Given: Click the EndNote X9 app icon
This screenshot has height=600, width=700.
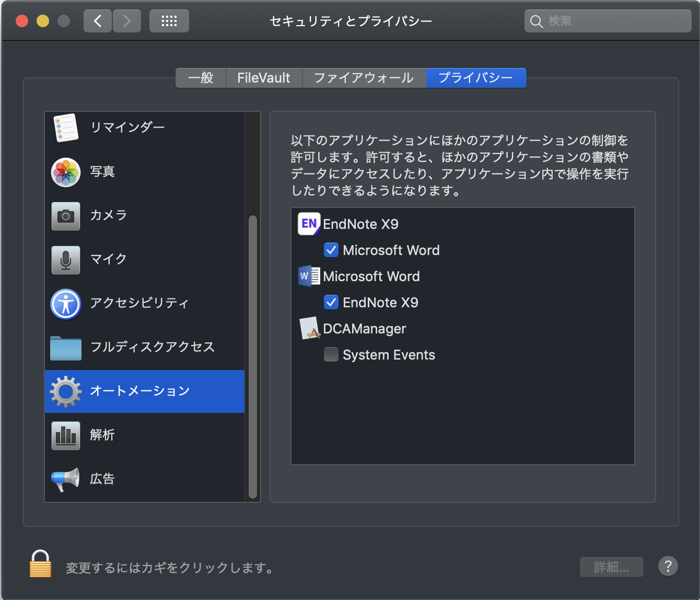Looking at the screenshot, I should pyautogui.click(x=309, y=224).
